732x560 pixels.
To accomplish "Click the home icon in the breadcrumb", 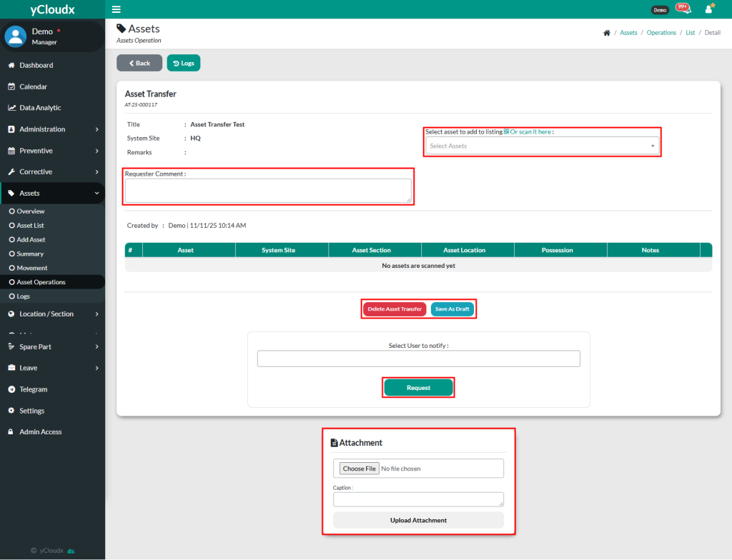I will [607, 33].
